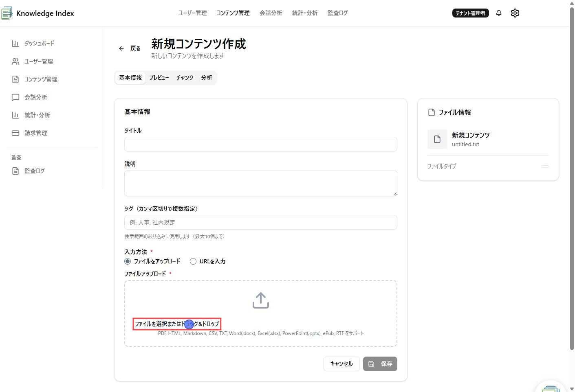Focus the 説明 text area
The width and height of the screenshot is (575, 392).
point(261,183)
